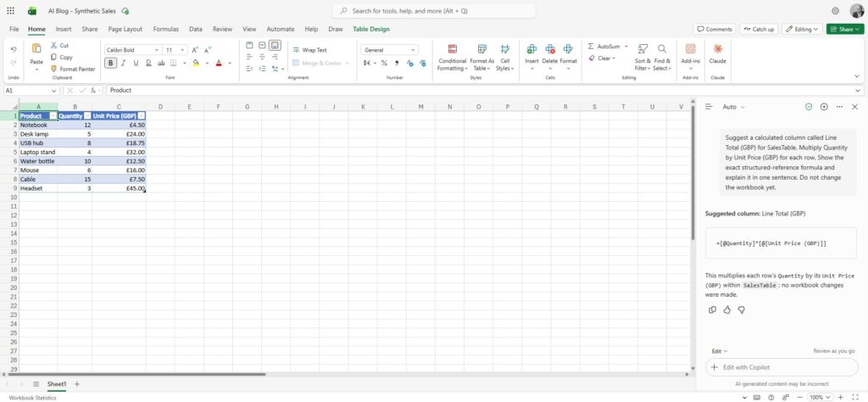Click the Decrease Font Size icon
Viewport: 868px width, 402px height.
[x=208, y=50]
